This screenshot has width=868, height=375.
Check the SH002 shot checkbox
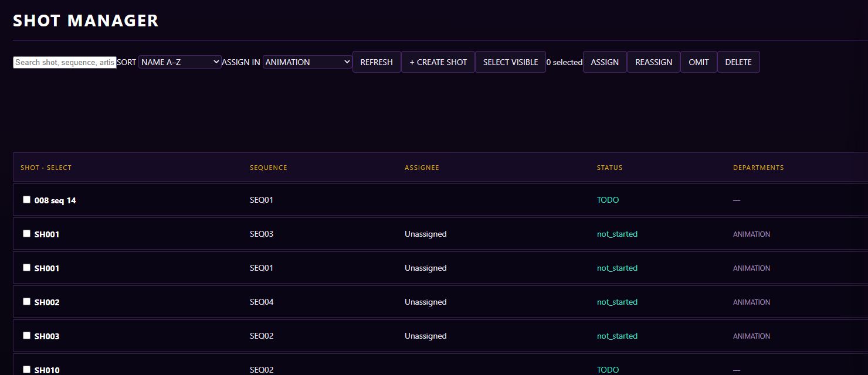[x=26, y=301]
